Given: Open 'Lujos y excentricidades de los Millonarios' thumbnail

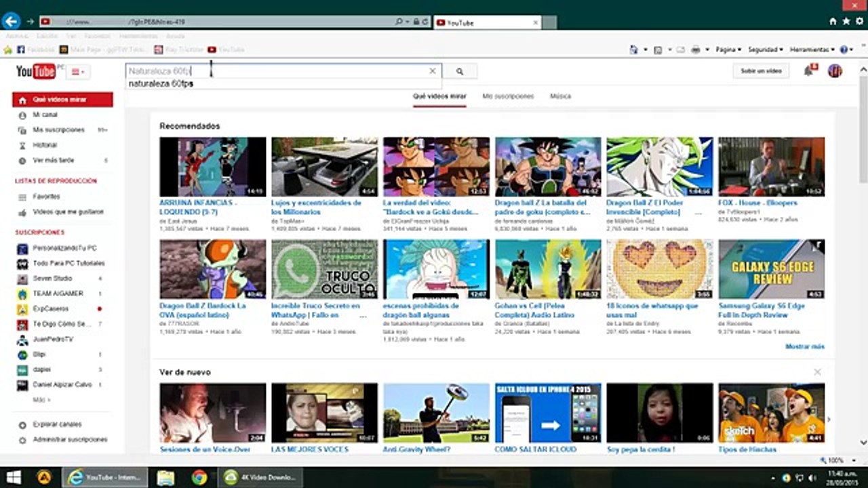Looking at the screenshot, I should tap(325, 167).
